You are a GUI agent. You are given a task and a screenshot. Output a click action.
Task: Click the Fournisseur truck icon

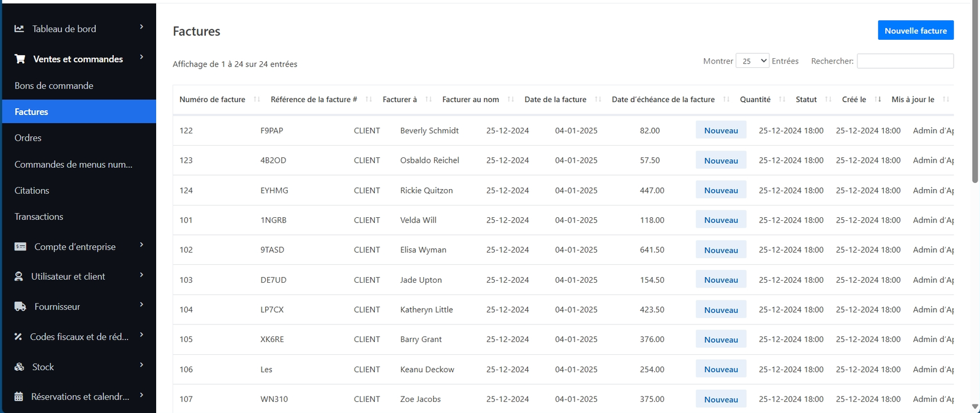pyautogui.click(x=20, y=307)
